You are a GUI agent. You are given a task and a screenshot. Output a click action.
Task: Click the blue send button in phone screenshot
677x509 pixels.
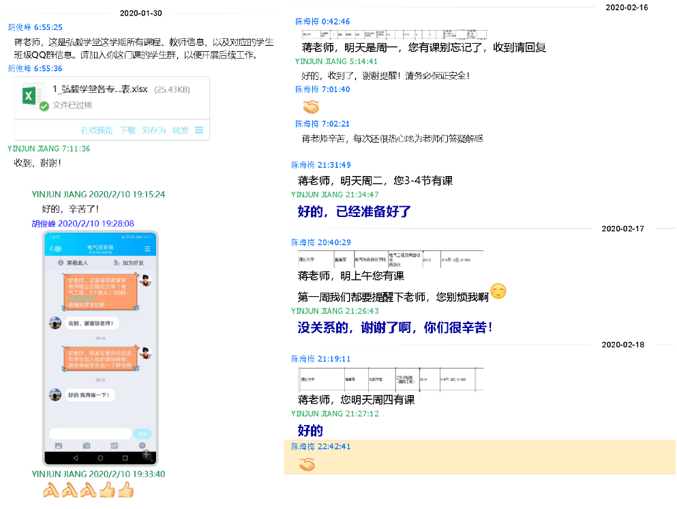coord(142,434)
